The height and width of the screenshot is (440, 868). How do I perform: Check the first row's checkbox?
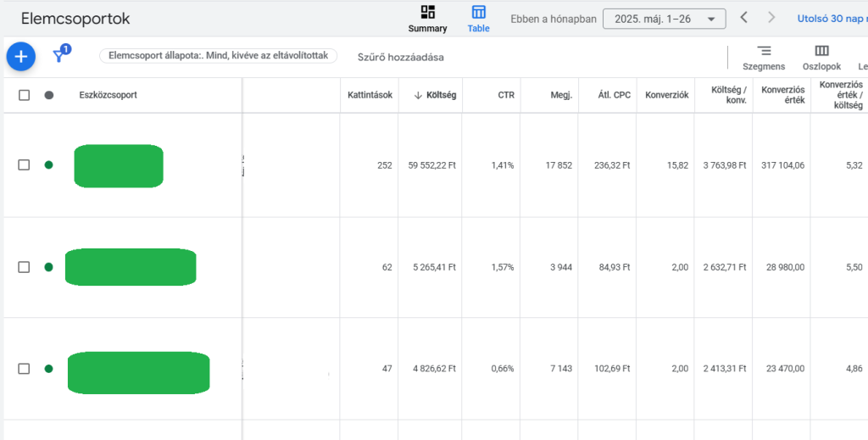point(24,165)
